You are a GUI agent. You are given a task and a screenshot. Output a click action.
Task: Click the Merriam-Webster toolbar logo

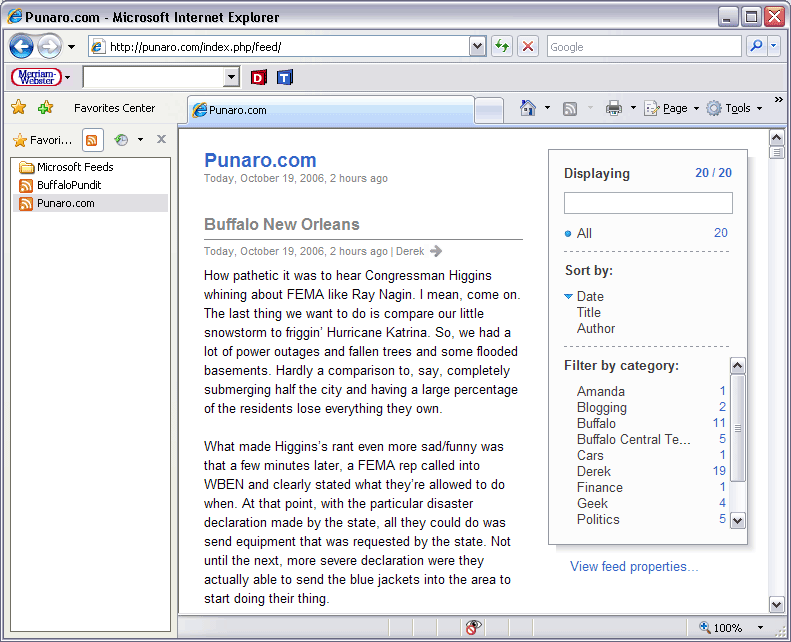coord(36,77)
